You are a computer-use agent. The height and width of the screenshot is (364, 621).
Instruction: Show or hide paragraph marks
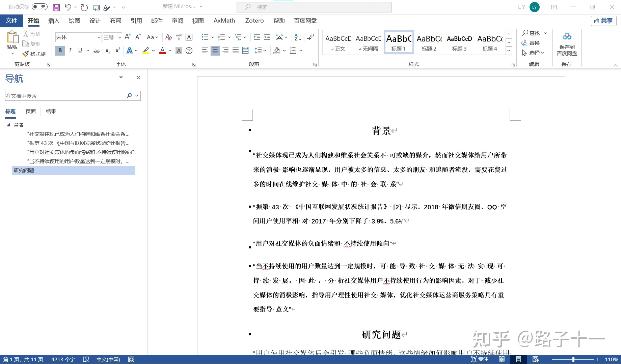[311, 37]
